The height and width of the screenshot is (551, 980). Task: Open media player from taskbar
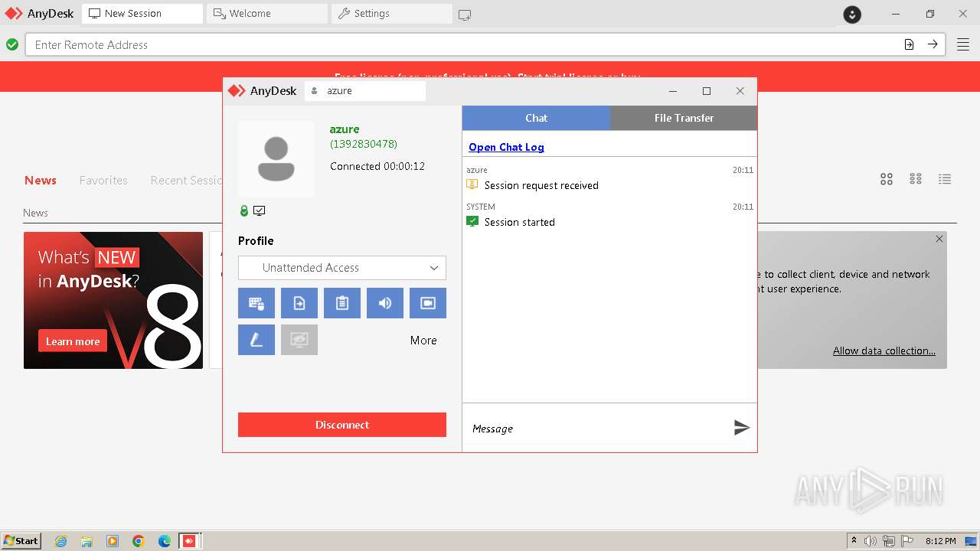click(113, 541)
